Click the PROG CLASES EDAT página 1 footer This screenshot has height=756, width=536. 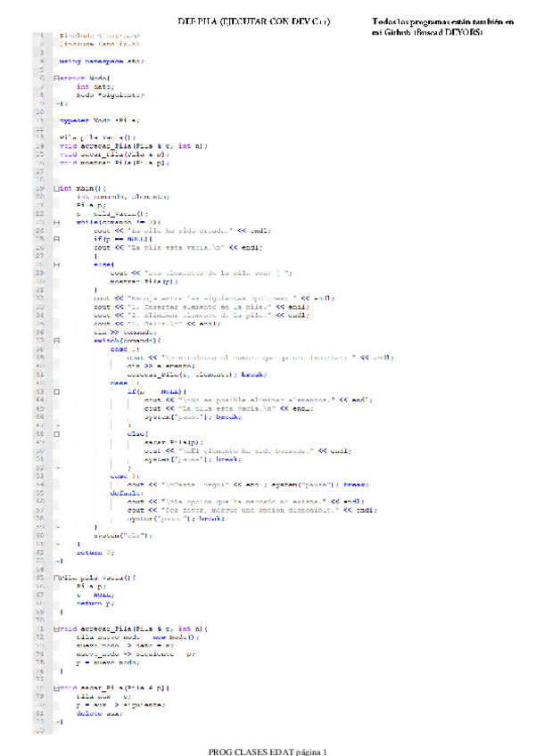(268, 751)
